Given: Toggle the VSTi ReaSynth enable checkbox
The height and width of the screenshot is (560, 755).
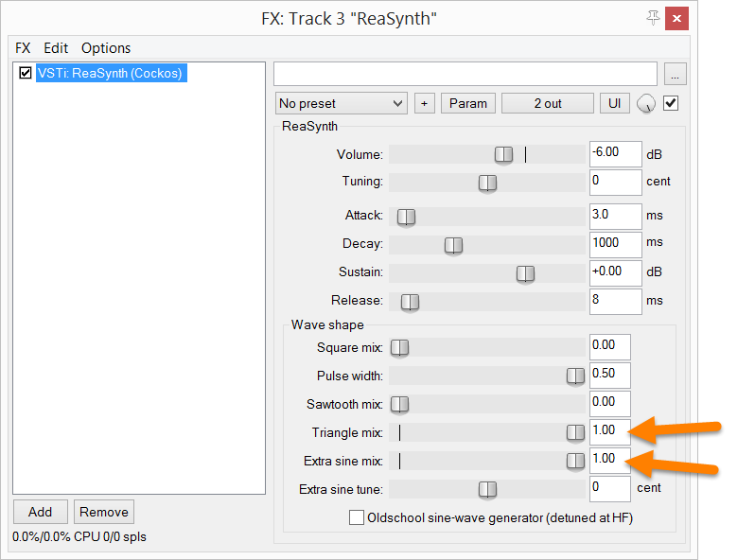Looking at the screenshot, I should [25, 73].
